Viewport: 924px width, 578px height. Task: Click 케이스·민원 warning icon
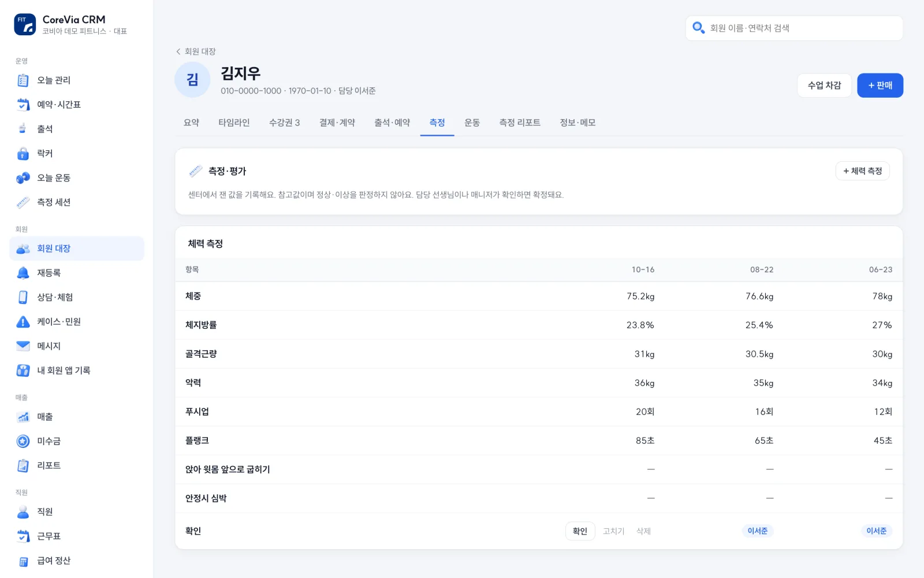23,321
